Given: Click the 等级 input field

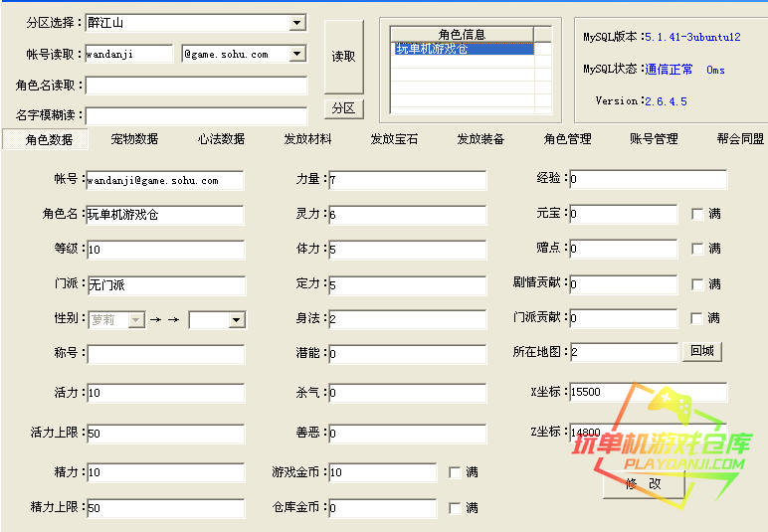Looking at the screenshot, I should tap(165, 250).
